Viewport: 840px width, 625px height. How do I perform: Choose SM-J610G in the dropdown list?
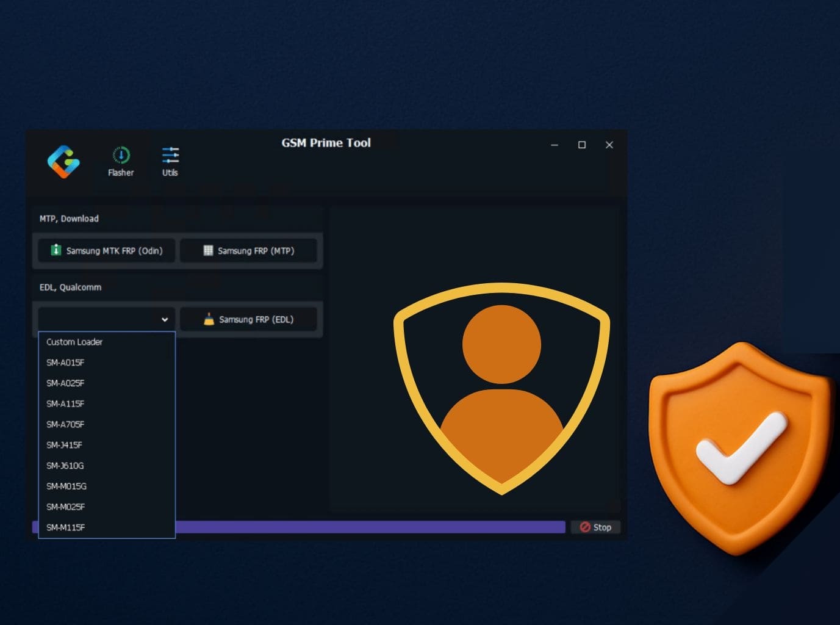pos(107,466)
